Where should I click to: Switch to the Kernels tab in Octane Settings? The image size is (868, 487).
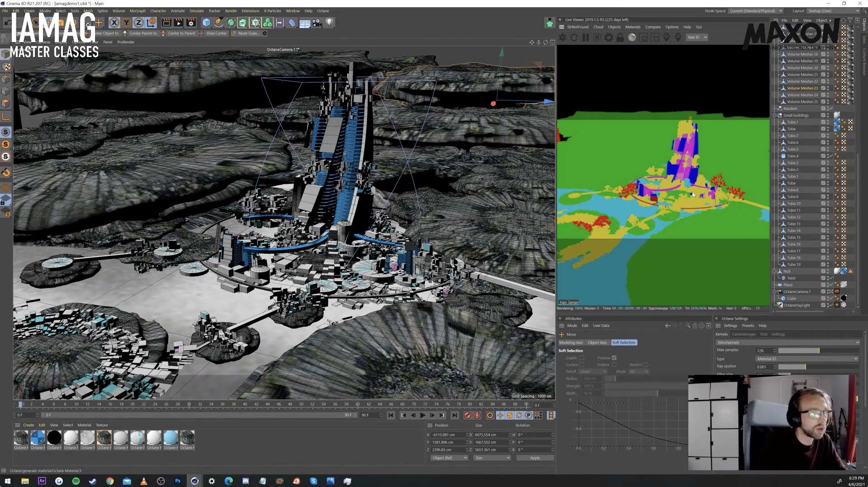pos(721,334)
